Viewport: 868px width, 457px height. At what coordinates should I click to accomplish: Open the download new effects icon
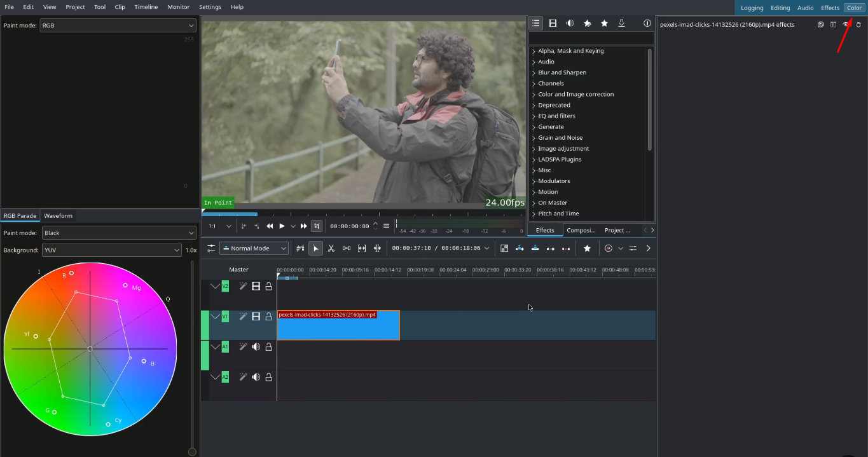tap(621, 24)
